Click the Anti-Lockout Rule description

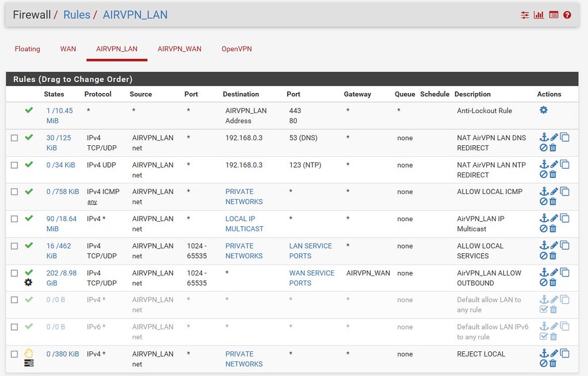click(x=484, y=111)
